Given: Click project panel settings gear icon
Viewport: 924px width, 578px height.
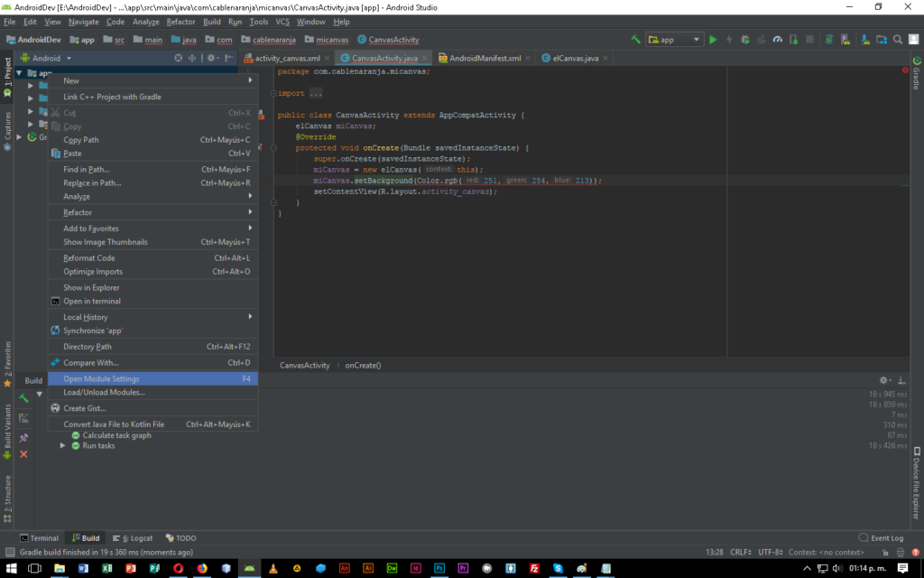Looking at the screenshot, I should tap(211, 58).
